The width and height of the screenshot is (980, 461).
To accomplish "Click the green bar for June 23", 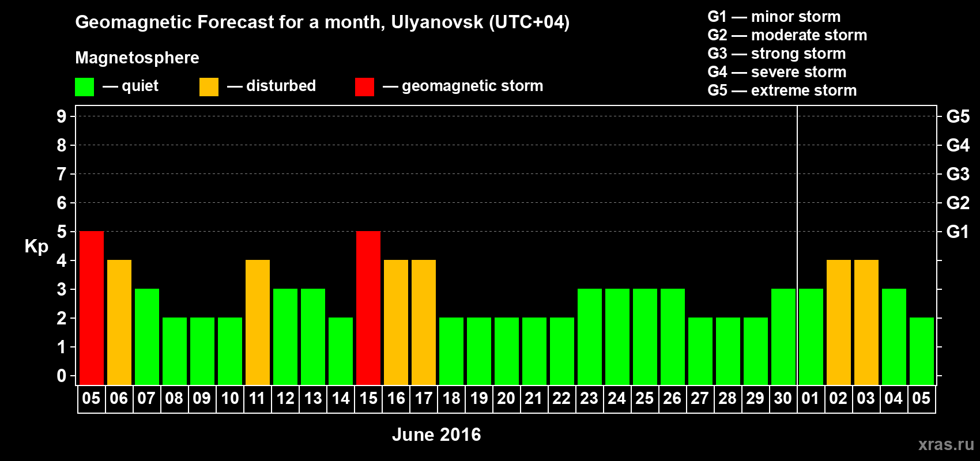I will pos(590,337).
